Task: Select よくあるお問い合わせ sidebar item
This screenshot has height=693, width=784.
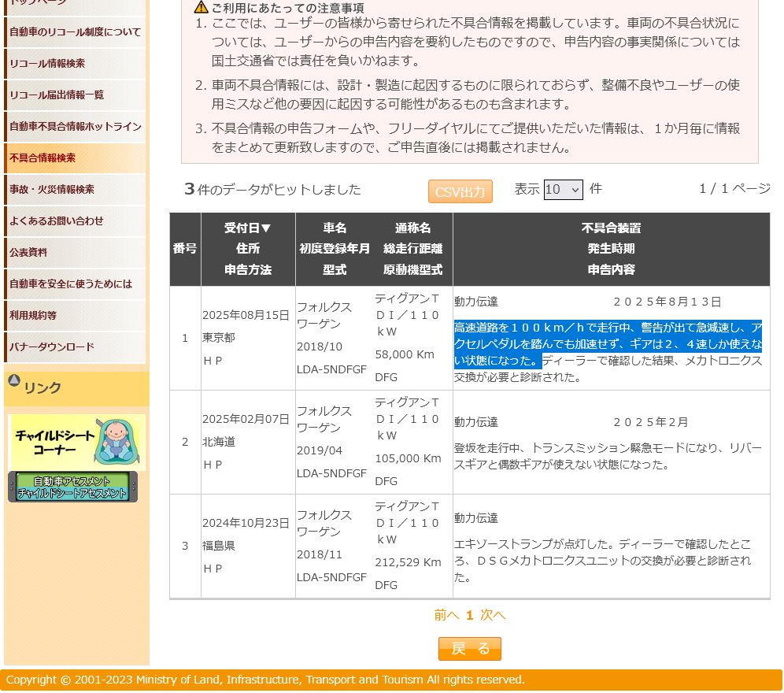Action: pyautogui.click(x=57, y=221)
